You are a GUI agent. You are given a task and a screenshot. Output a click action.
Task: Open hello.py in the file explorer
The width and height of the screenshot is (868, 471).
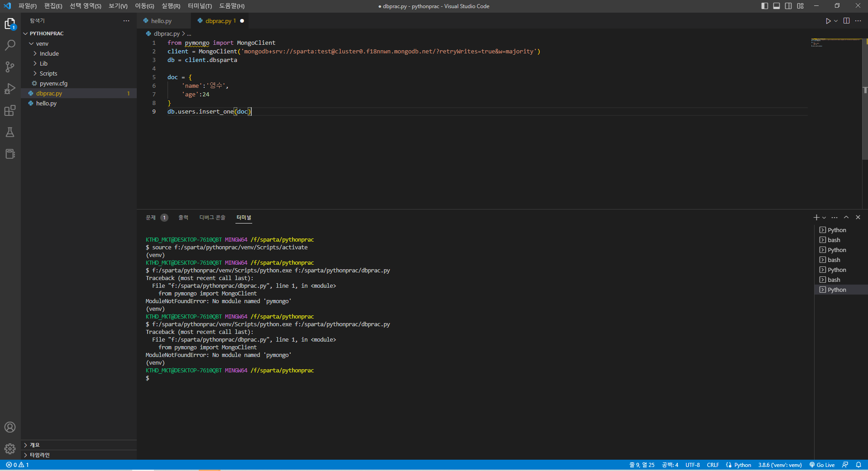click(x=79, y=103)
